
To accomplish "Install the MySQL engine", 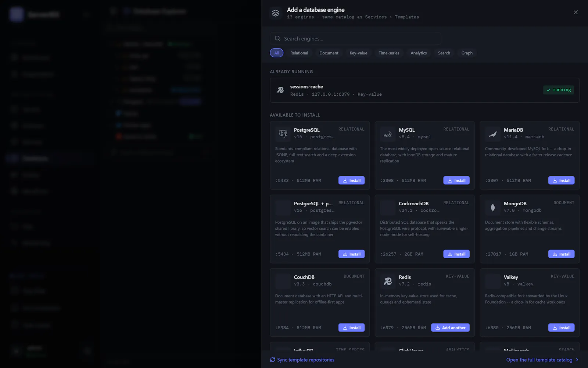I will tap(456, 180).
